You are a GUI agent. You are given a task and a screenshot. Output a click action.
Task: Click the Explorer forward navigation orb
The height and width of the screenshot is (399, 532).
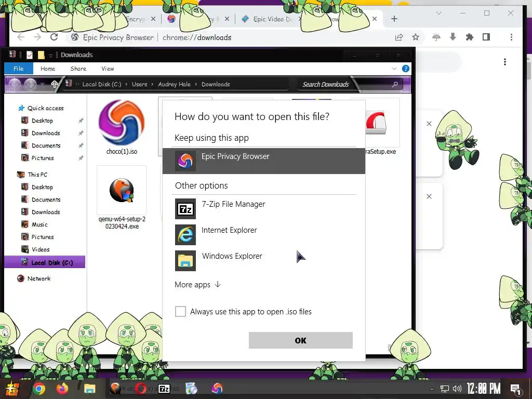click(31, 84)
